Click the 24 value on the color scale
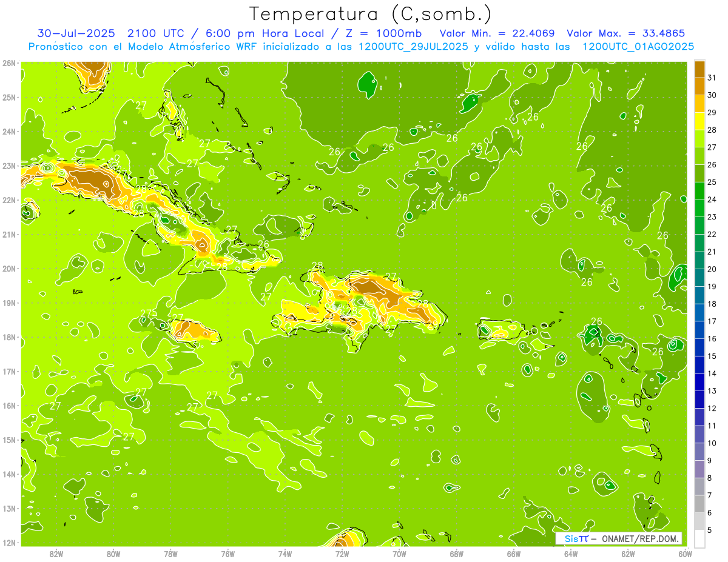Image resolution: width=728 pixels, height=562 pixels. click(712, 199)
